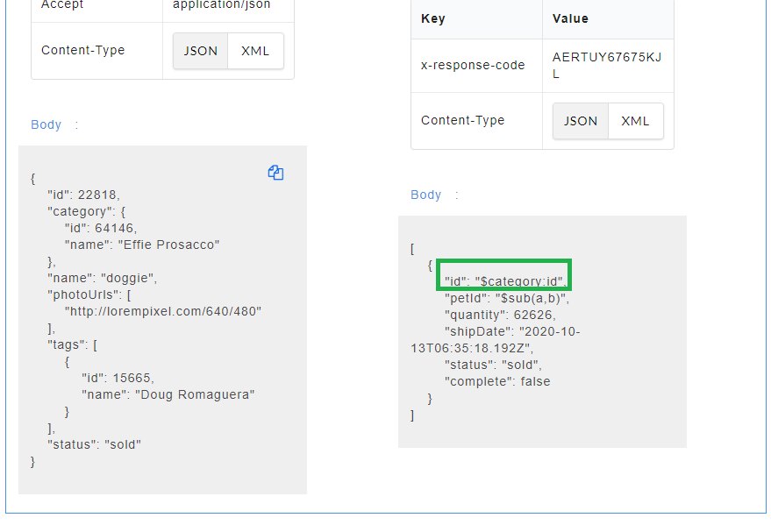The width and height of the screenshot is (771, 532).
Task: Click the "complete": false field
Action: click(499, 381)
